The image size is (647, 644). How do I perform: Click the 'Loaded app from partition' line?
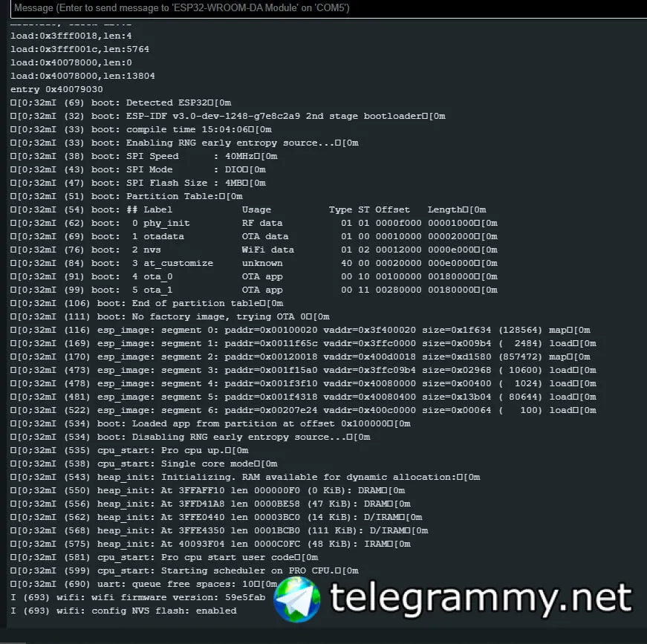point(210,423)
